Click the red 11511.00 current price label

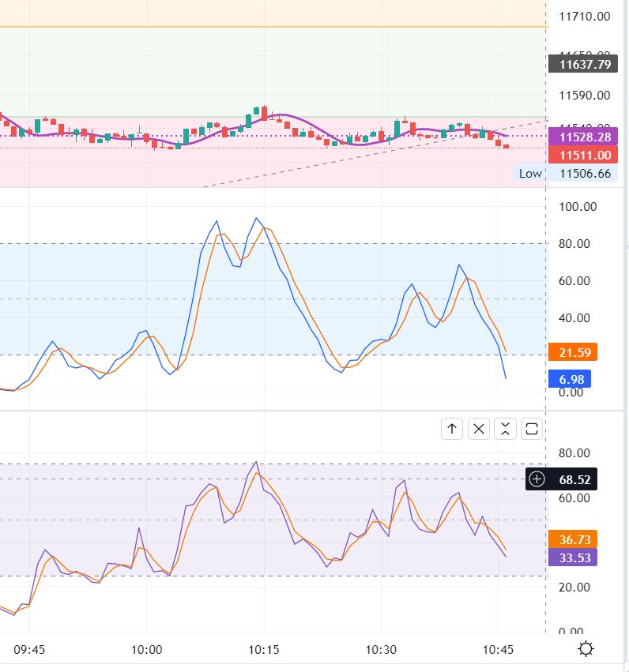click(584, 155)
